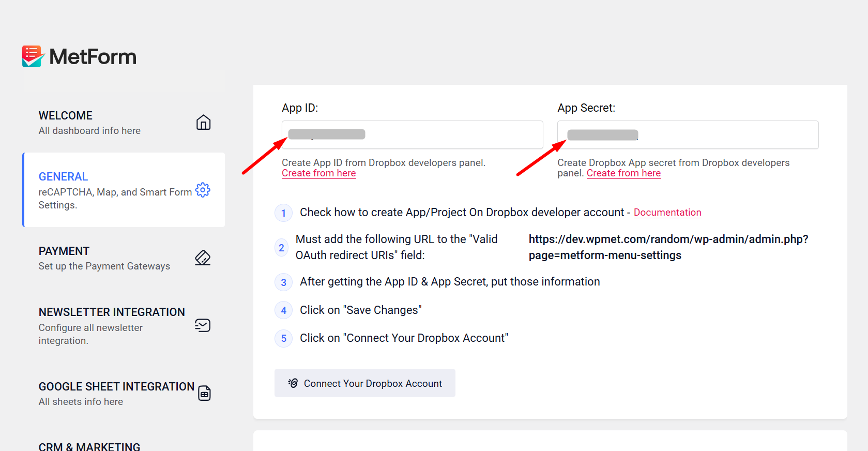The image size is (868, 451).
Task: Click the Welcome home icon
Action: pos(203,123)
